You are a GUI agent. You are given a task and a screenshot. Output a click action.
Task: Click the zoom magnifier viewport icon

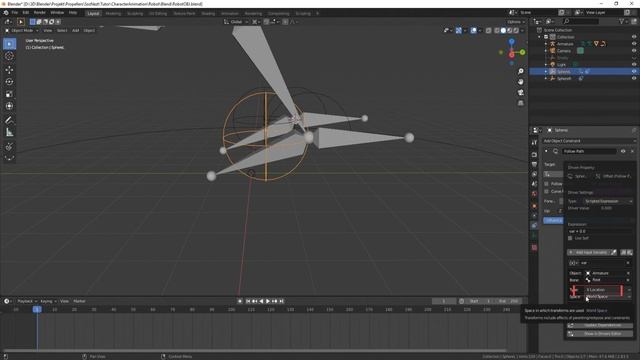pyautogui.click(x=521, y=71)
